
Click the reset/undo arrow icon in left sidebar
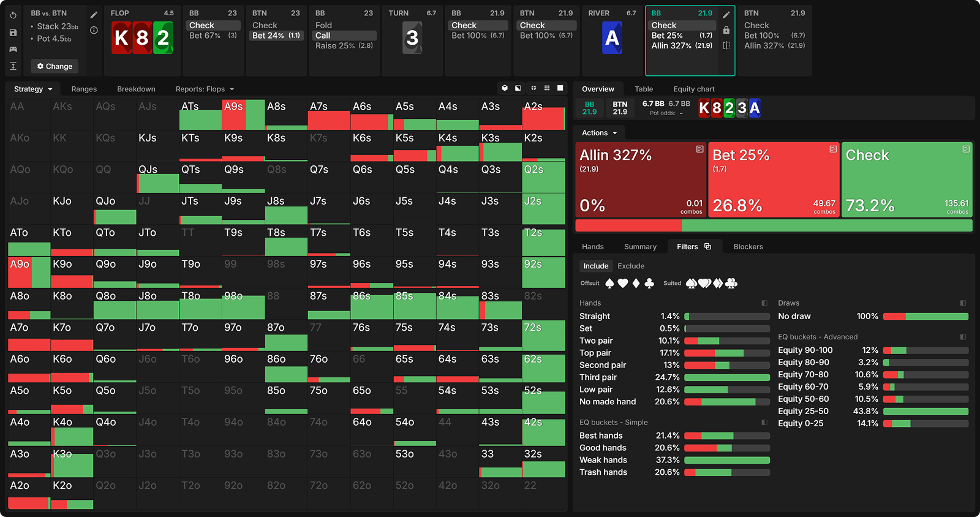click(x=13, y=15)
